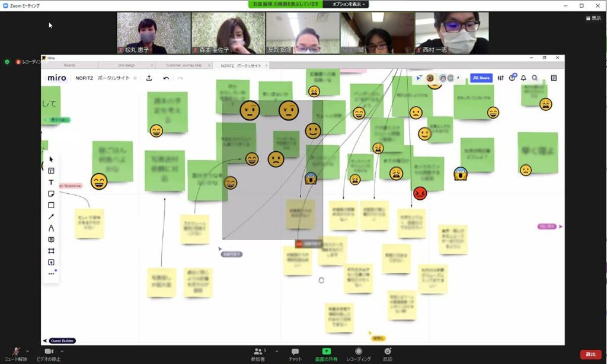
Task: Select the Text tool in Miro
Action: tap(51, 182)
